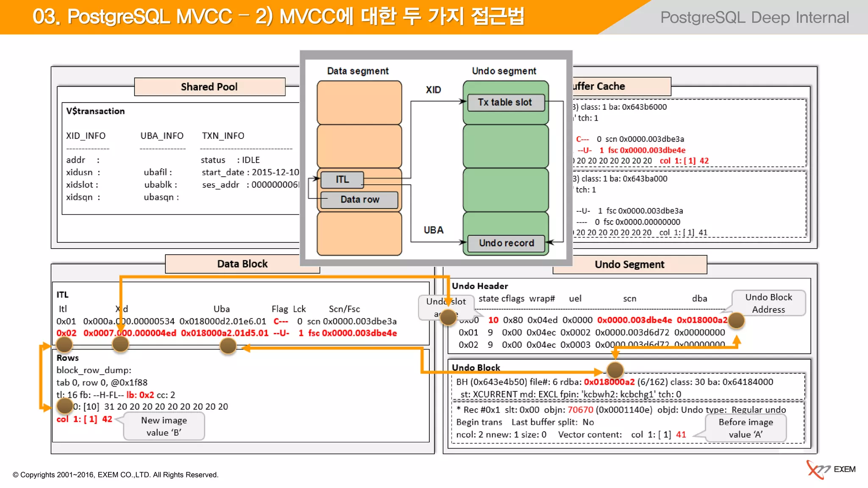Image resolution: width=868 pixels, height=488 pixels.
Task: Click the red scn '0x0000.003dbe4e' in Undo Header
Action: (634, 320)
